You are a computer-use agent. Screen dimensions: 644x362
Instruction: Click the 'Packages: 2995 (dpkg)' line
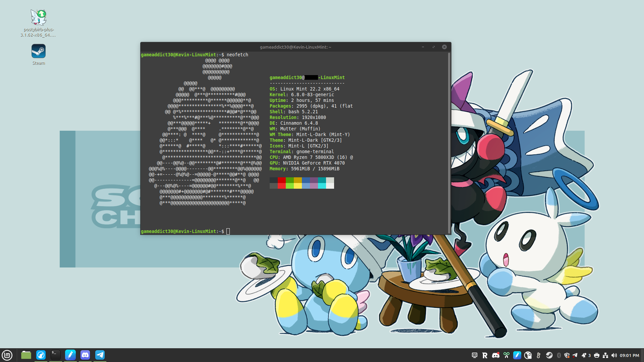click(x=311, y=106)
